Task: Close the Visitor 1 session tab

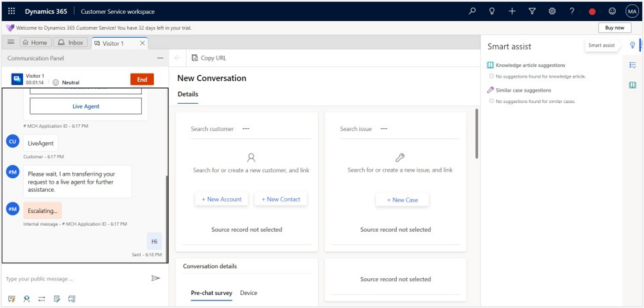Action: (x=142, y=43)
